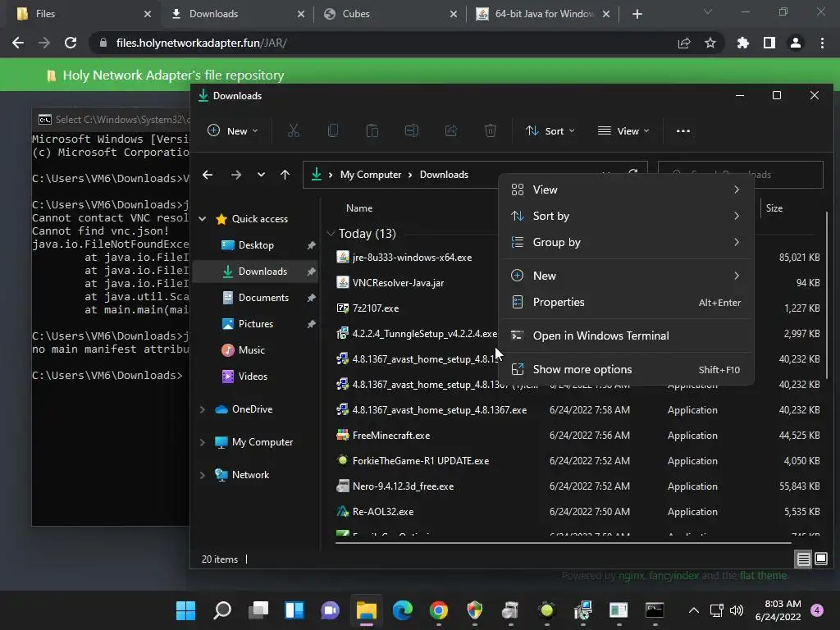Choose Properties in context menu
This screenshot has width=840, height=630.
tap(626, 302)
